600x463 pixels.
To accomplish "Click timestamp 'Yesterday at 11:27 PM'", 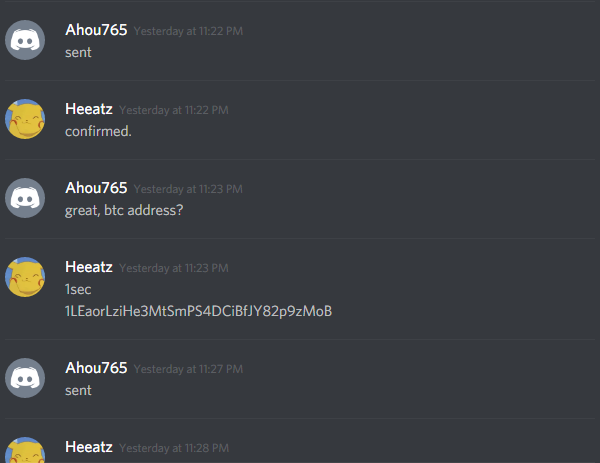I will pyautogui.click(x=188, y=369).
